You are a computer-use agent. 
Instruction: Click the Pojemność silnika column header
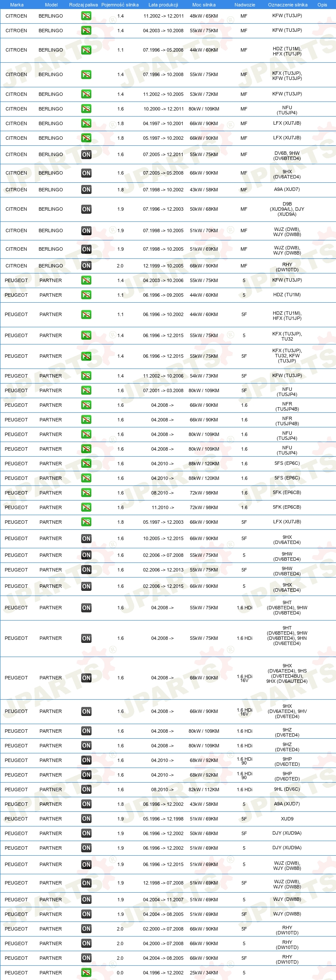[x=120, y=5]
